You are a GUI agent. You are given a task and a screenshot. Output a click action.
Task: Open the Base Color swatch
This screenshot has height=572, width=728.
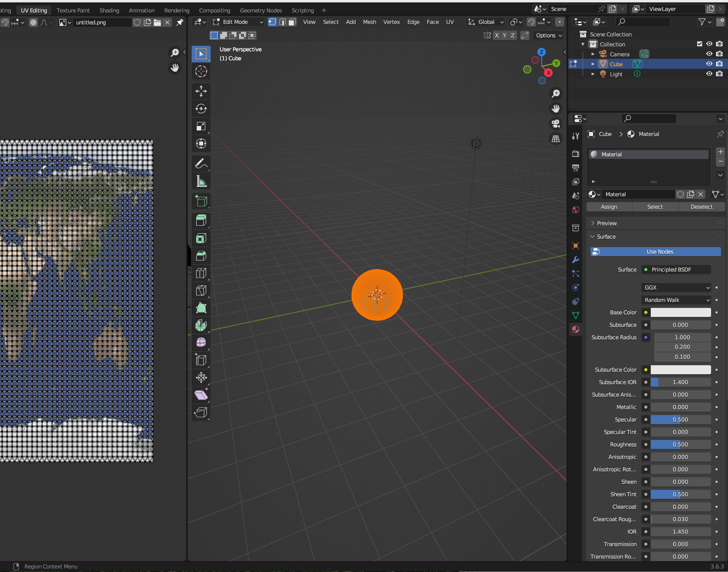tap(681, 312)
